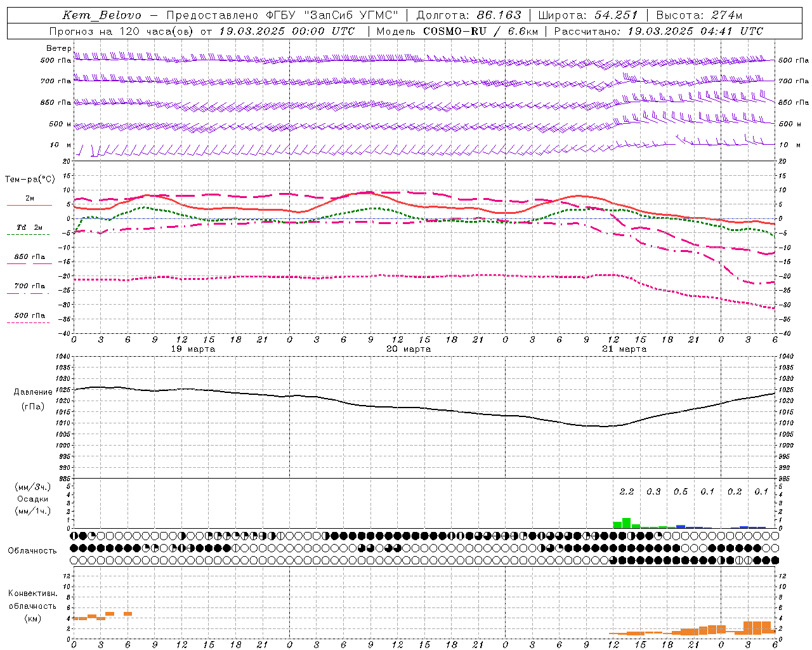Image resolution: width=812 pixels, height=650 pixels.
Task: Click the 1040 value on left pressure axis
Action: pos(63,356)
